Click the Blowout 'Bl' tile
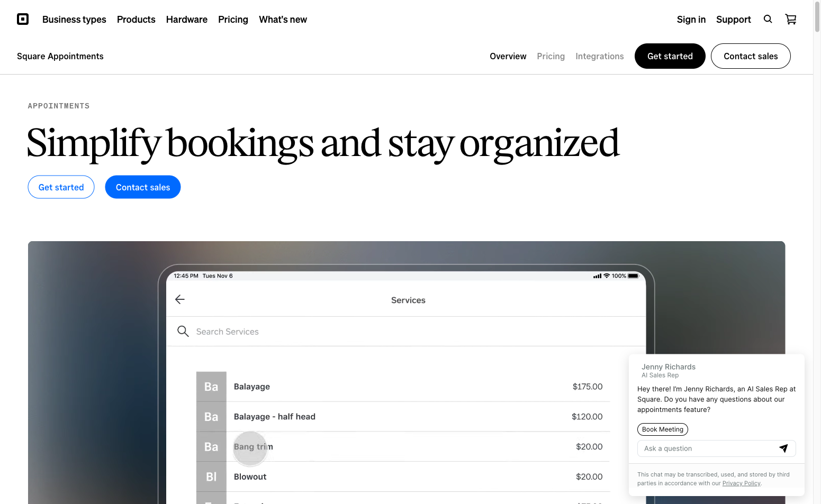Screen dimensions: 821x504 click(x=211, y=477)
